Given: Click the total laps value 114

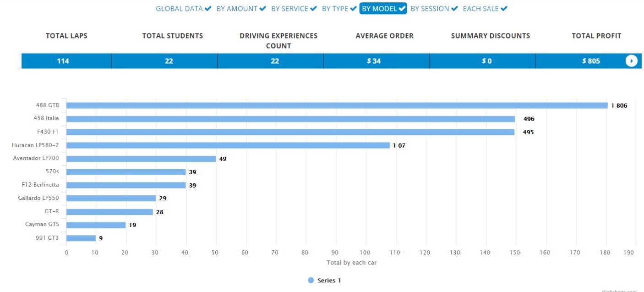Looking at the screenshot, I should click(63, 61).
